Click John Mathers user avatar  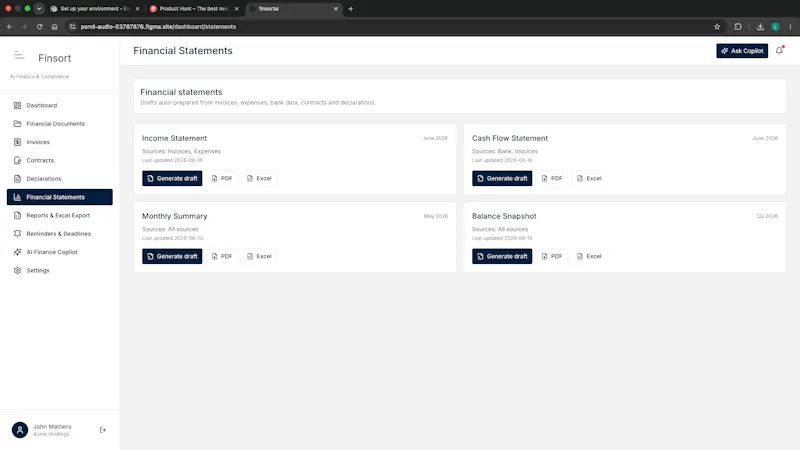(20, 430)
